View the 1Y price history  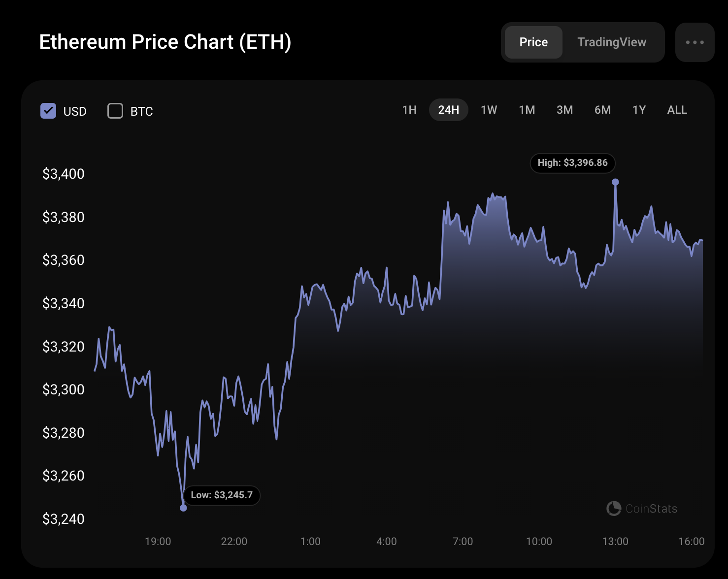[x=639, y=110]
